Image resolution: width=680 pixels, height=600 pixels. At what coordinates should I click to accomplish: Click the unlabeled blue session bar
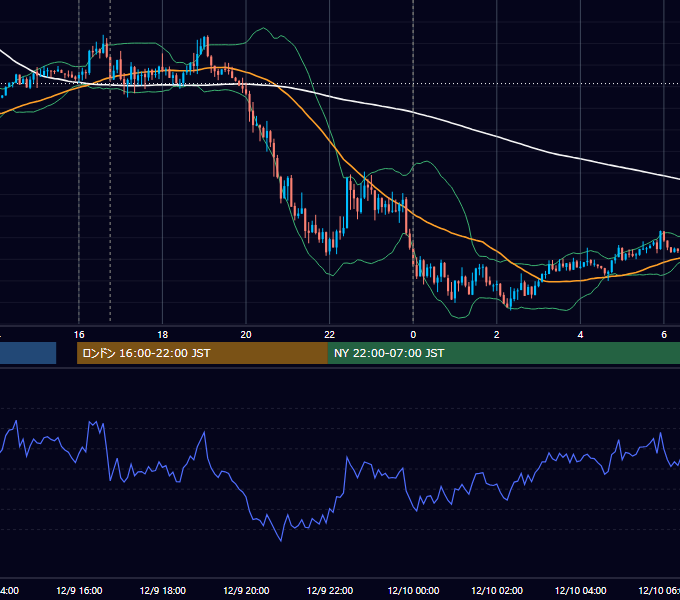[28, 353]
